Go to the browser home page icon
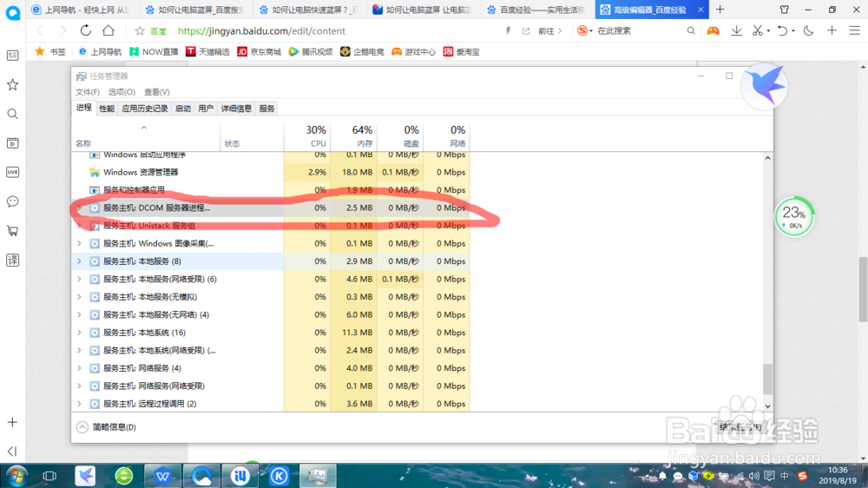 coord(108,30)
